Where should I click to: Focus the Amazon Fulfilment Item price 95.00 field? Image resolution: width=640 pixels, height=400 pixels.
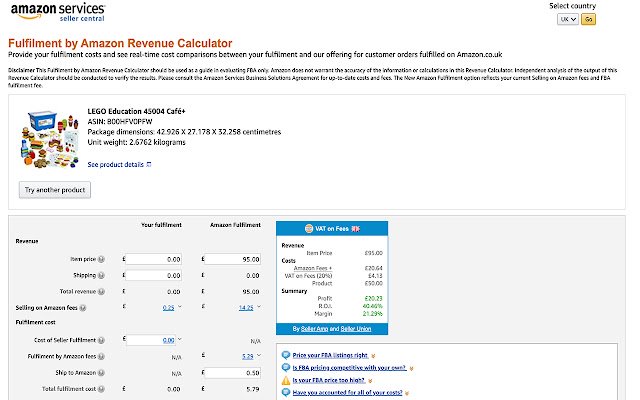pos(232,259)
